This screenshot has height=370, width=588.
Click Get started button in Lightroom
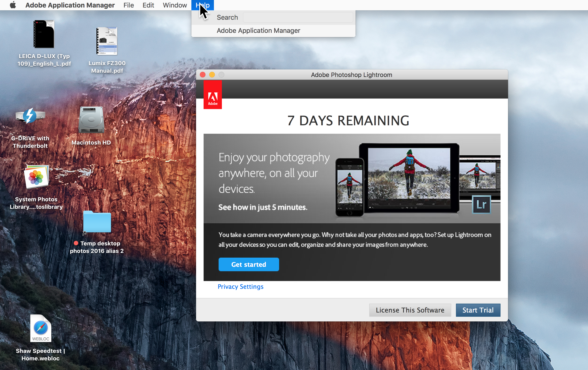click(249, 264)
